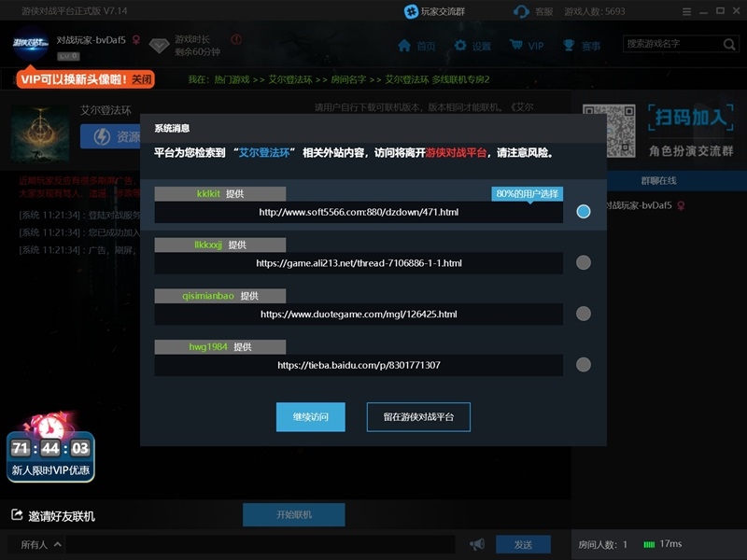The width and height of the screenshot is (747, 560).
Task: Click the 玩家交流群 hashtag icon
Action: pos(411,11)
